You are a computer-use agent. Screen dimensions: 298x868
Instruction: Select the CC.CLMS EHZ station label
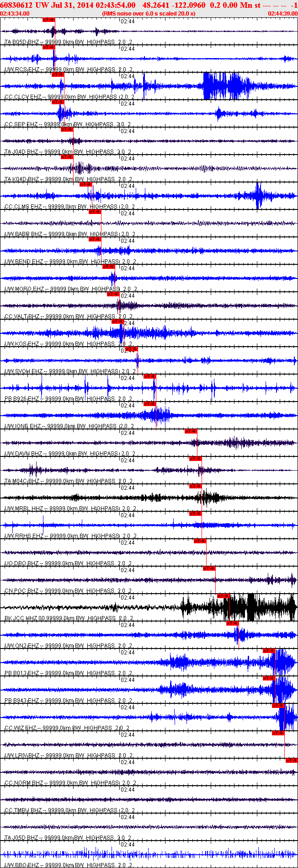(69, 207)
